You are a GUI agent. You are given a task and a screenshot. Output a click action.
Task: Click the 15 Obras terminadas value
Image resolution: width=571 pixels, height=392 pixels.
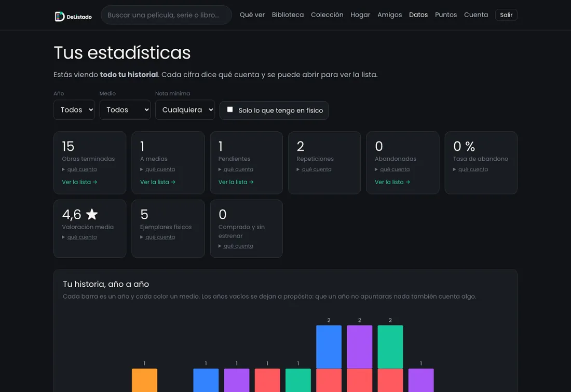pyautogui.click(x=68, y=147)
